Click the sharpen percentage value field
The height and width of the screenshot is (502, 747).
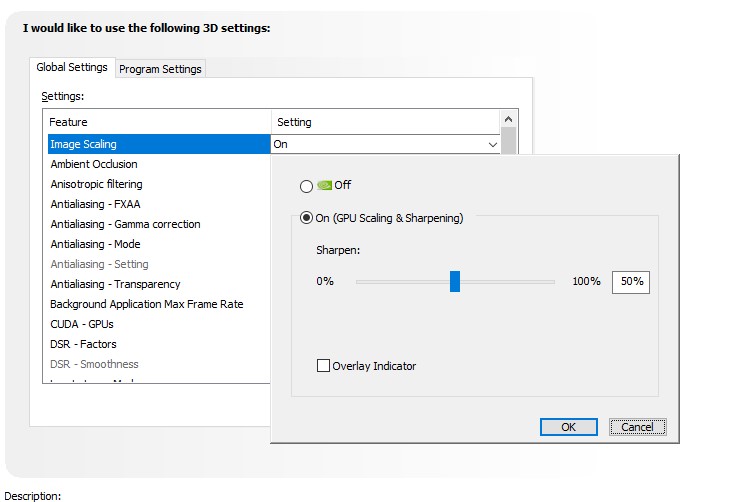pos(631,282)
